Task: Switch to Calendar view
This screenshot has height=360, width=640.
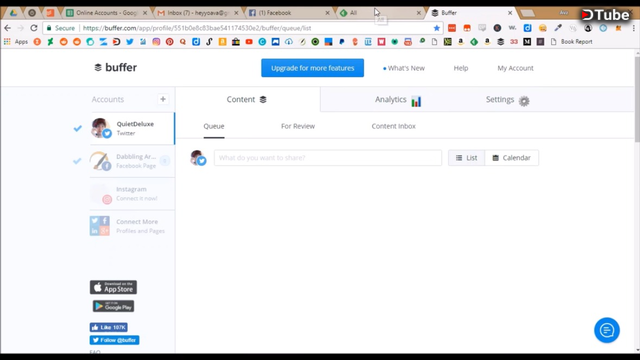Action: click(x=512, y=158)
